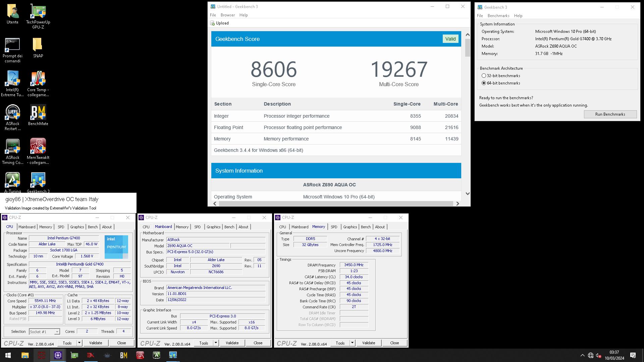Image resolution: width=644 pixels, height=362 pixels.
Task: Switch to Geekbench taskbar icon
Action: tap(173, 355)
